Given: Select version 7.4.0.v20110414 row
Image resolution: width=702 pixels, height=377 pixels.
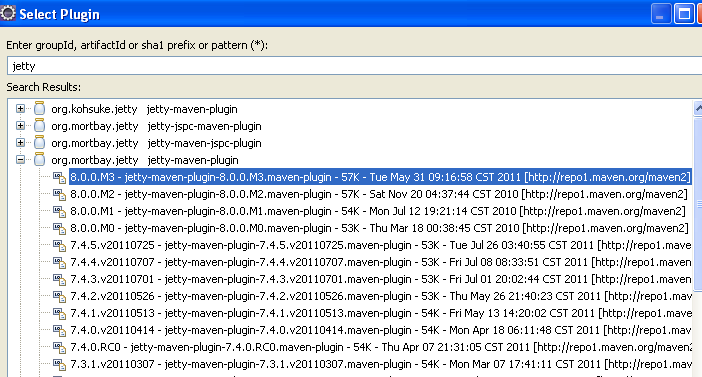Looking at the screenshot, I should (x=381, y=330).
